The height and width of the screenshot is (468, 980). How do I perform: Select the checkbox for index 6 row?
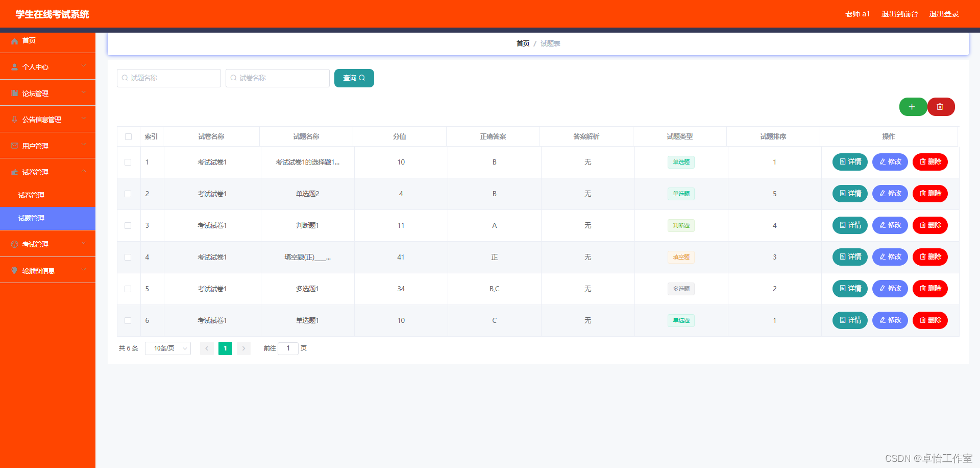tap(128, 321)
